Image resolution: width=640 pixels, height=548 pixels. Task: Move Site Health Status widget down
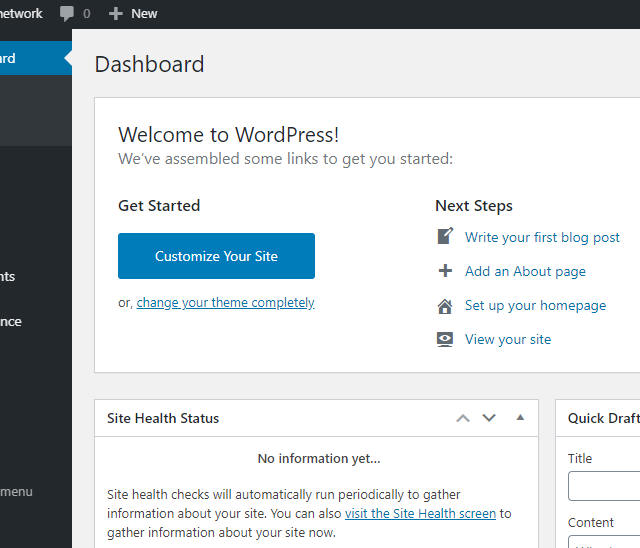[489, 418]
